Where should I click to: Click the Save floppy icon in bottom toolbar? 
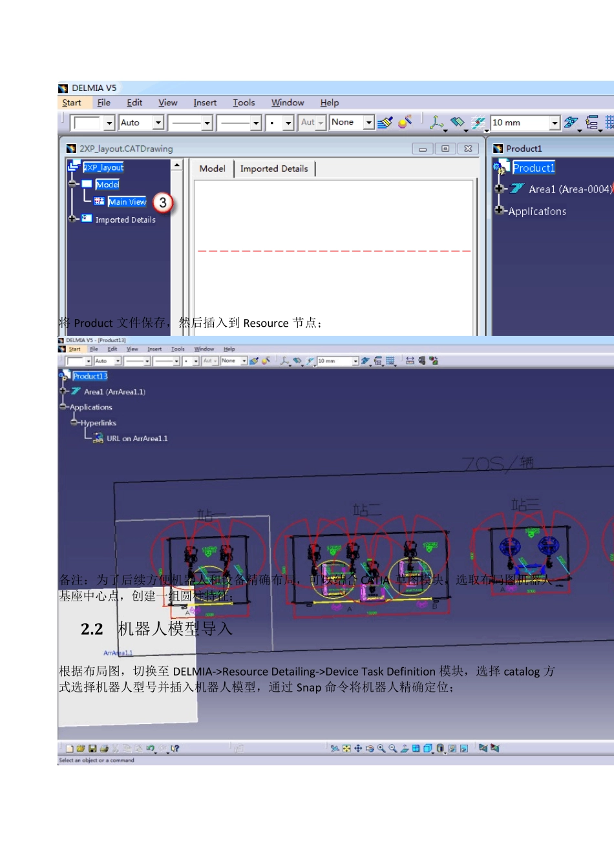92,749
